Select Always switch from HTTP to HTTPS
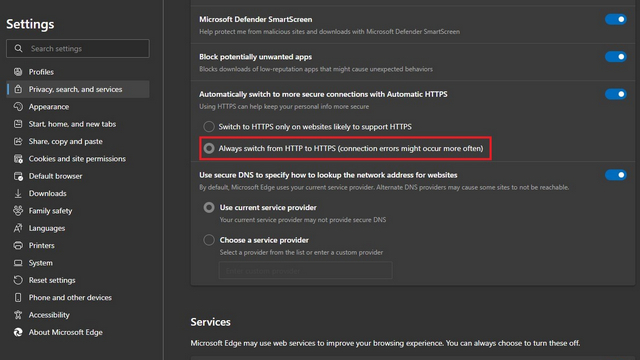Screen dimensions: 640x360 tap(209, 149)
